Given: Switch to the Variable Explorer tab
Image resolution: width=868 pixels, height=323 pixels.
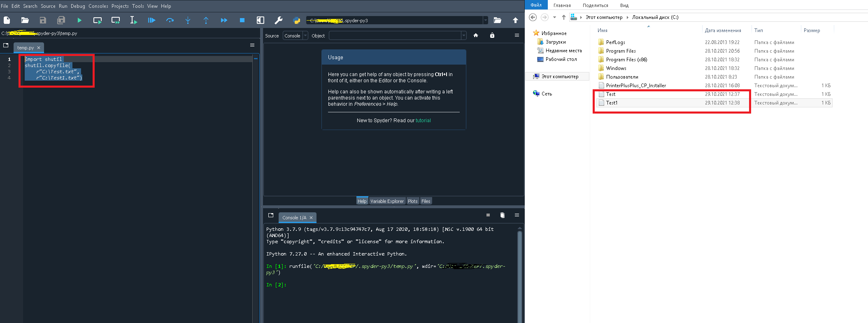Looking at the screenshot, I should (387, 201).
